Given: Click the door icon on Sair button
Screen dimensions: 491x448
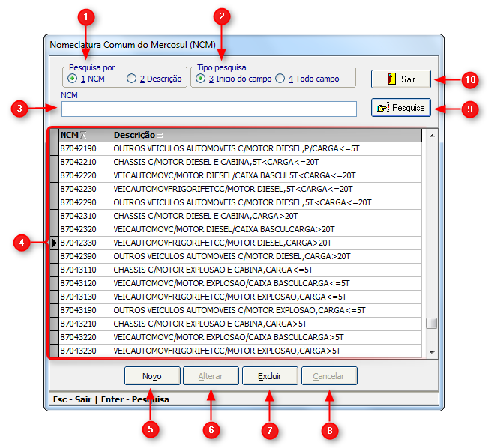Looking at the screenshot, I should (391, 79).
